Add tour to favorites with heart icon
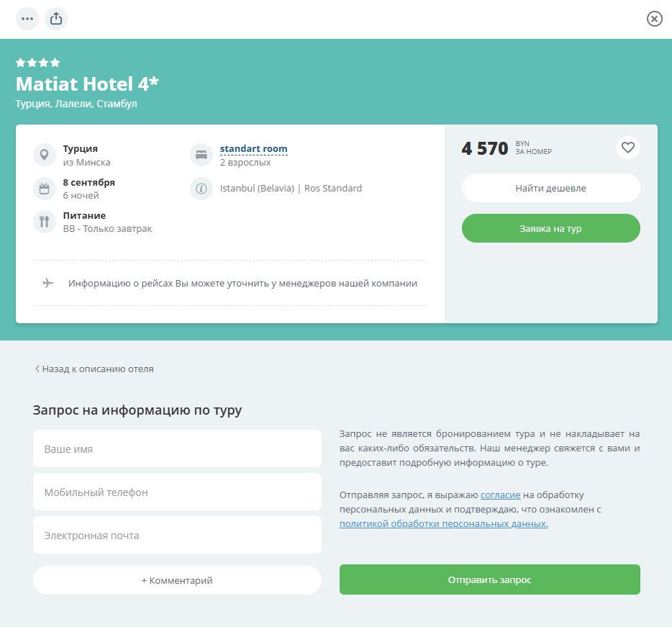This screenshot has height=627, width=672. pyautogui.click(x=627, y=148)
